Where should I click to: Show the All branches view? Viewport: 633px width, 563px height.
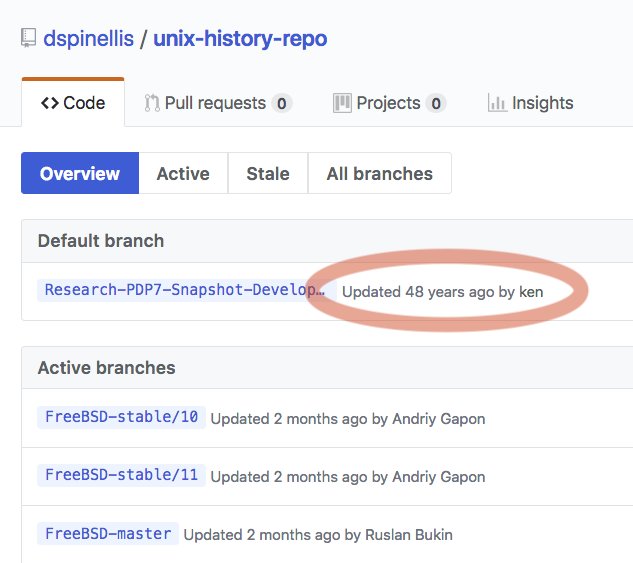tap(379, 173)
